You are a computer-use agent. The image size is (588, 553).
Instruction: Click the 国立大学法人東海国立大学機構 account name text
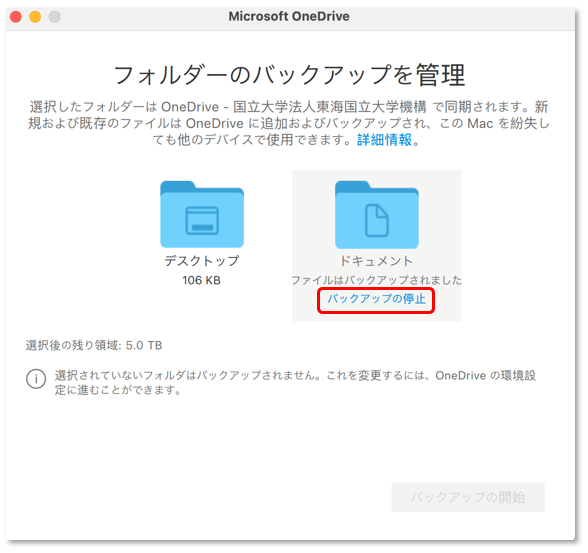[330, 107]
